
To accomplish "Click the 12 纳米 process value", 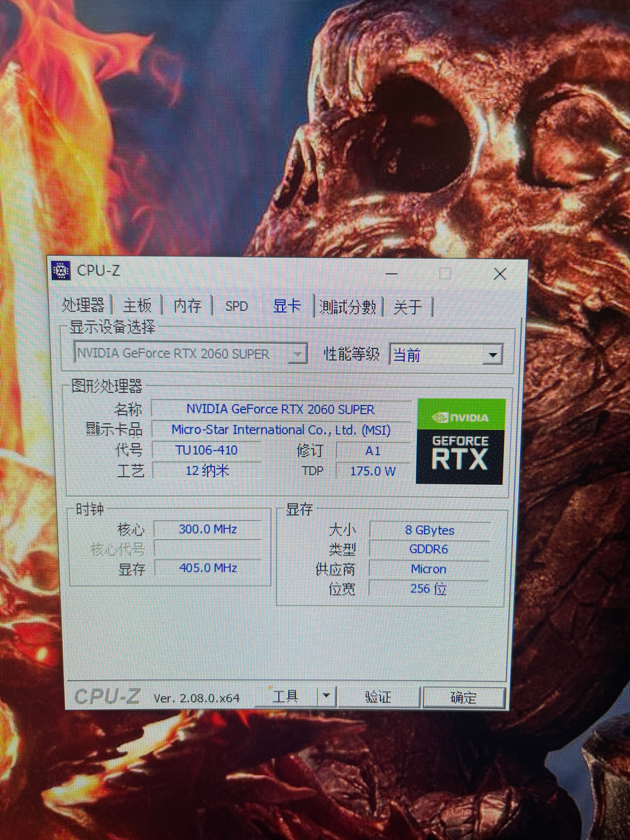I will 207,471.
